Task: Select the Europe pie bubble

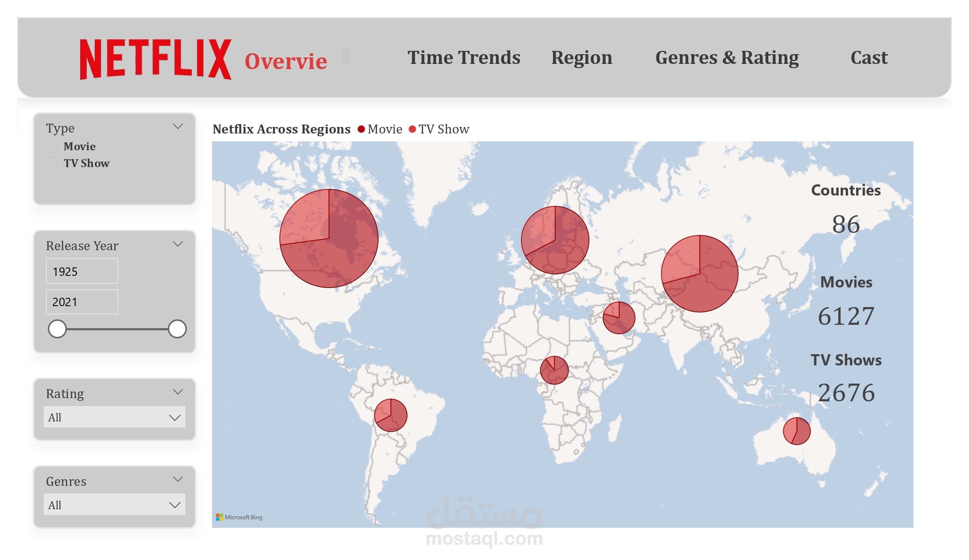Action: (555, 240)
